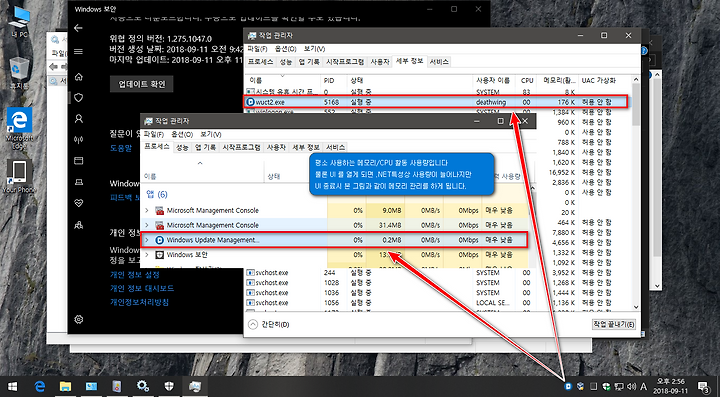
Task: Switch to 앱 기록 tab in front Task Manager
Action: pyautogui.click(x=205, y=147)
